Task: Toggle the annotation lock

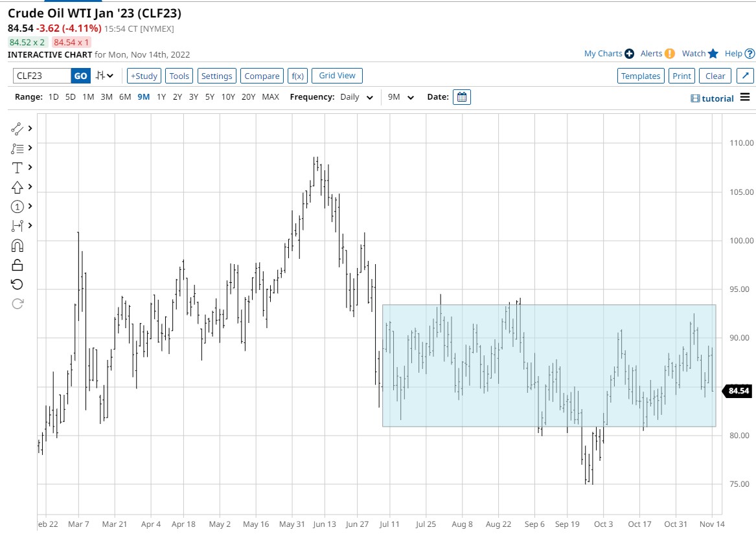Action: pos(17,264)
